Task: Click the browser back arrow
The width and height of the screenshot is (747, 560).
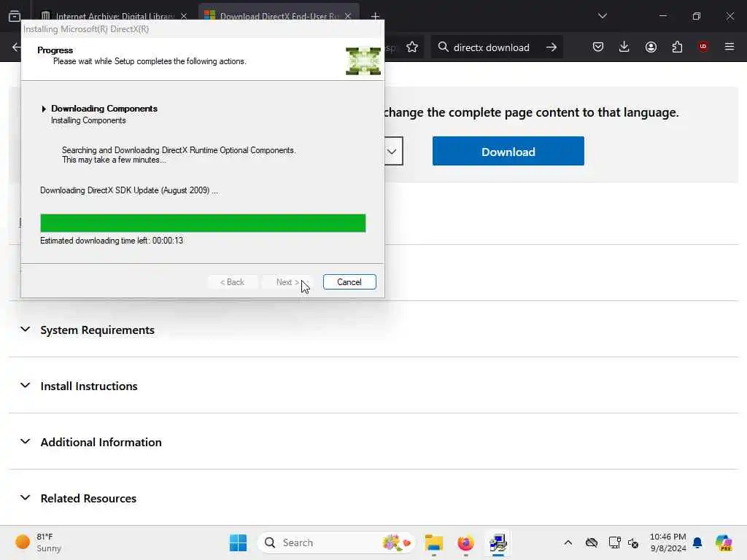Action: (x=16, y=47)
